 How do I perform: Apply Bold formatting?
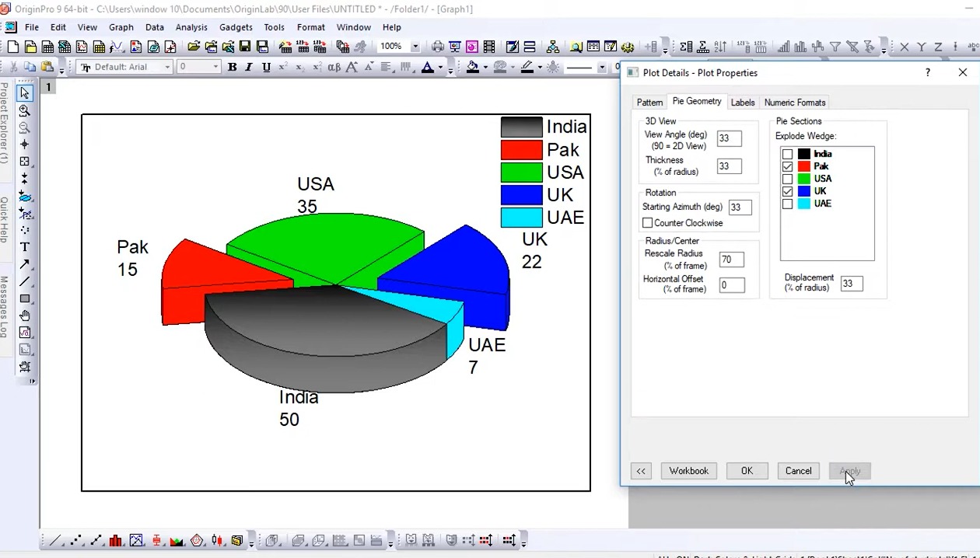[232, 68]
